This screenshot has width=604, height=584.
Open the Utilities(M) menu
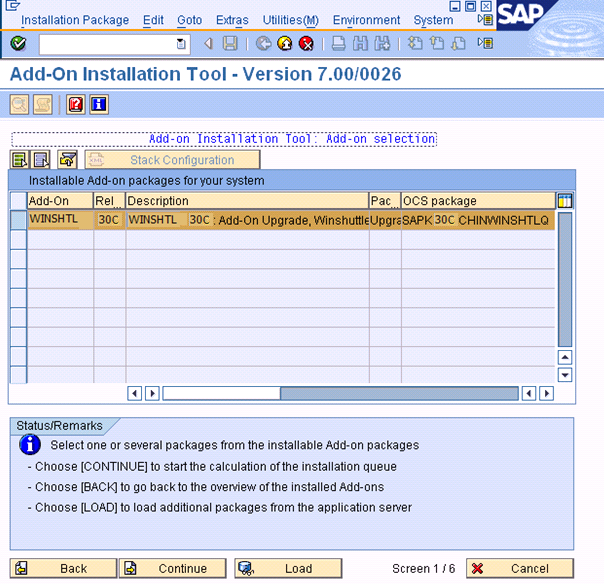click(290, 20)
